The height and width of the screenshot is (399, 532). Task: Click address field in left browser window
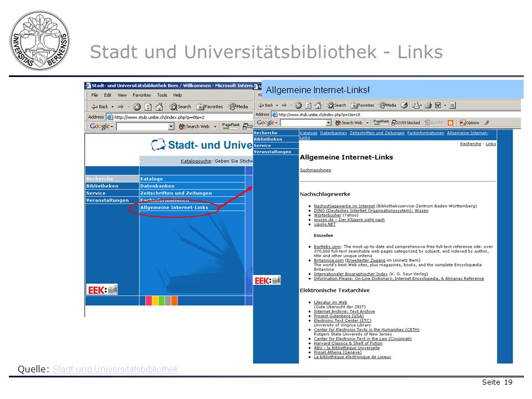(x=179, y=117)
